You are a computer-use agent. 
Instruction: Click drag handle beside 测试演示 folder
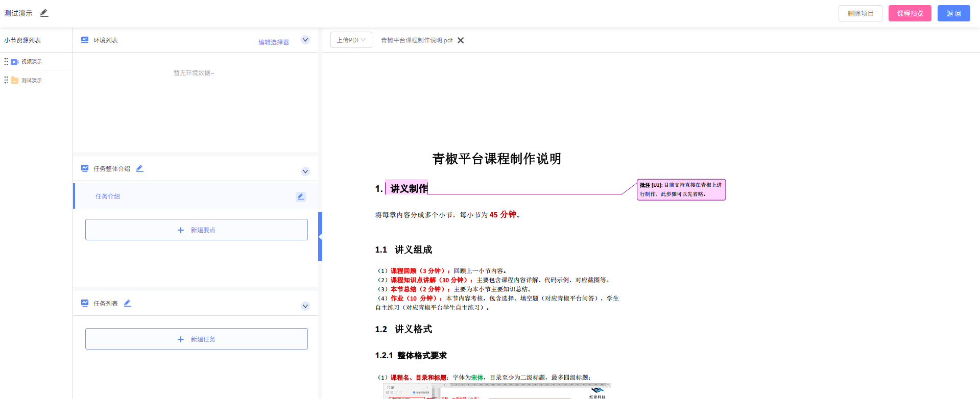(x=6, y=80)
